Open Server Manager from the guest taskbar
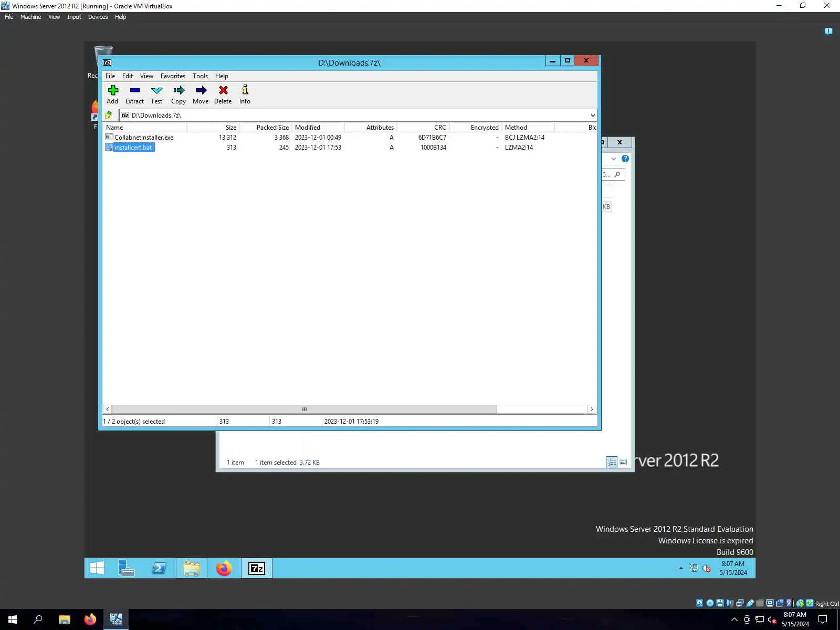This screenshot has height=630, width=840. click(127, 568)
